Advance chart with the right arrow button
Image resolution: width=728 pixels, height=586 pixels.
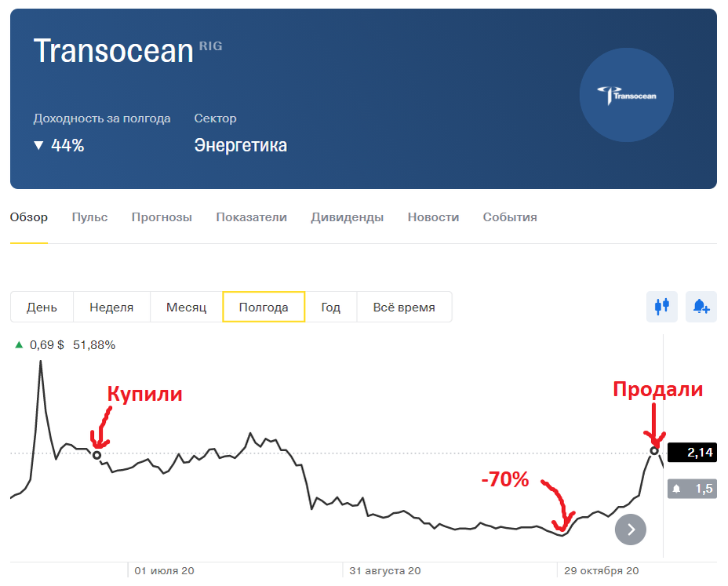631,530
